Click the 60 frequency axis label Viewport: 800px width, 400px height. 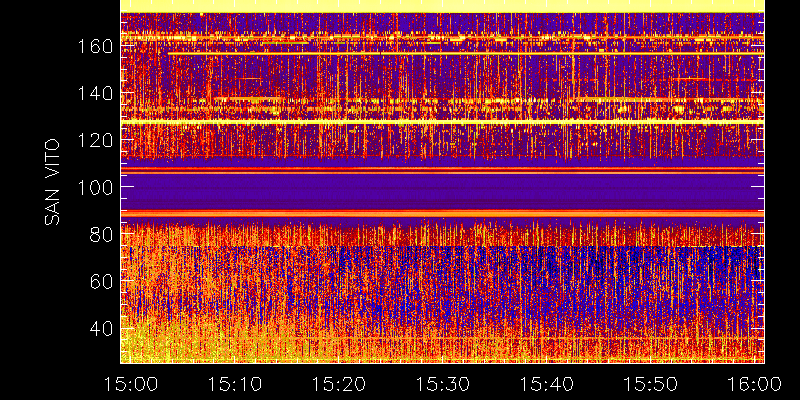coord(101,281)
